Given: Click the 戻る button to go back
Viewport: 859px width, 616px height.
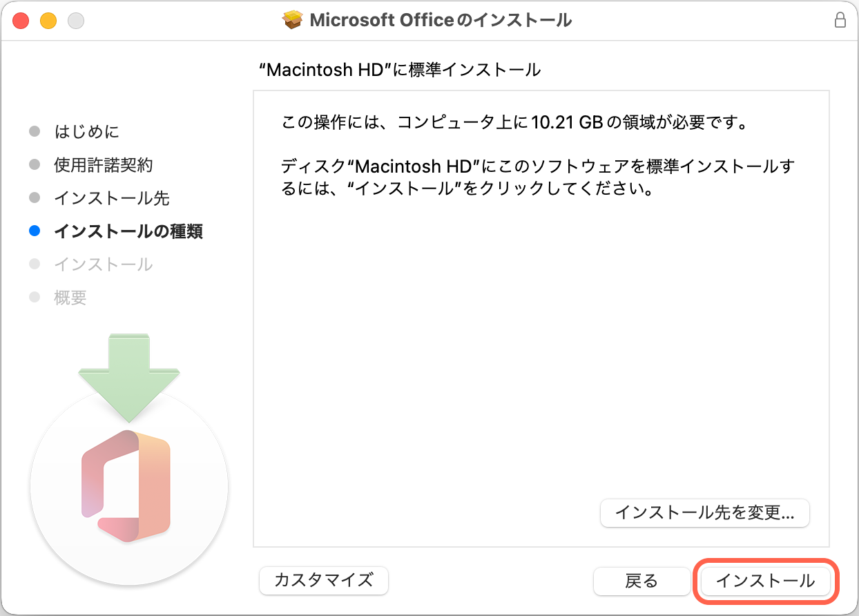Looking at the screenshot, I should 641,581.
